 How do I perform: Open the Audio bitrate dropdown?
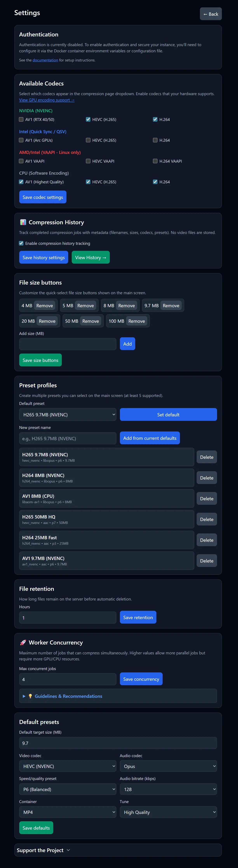point(168,789)
